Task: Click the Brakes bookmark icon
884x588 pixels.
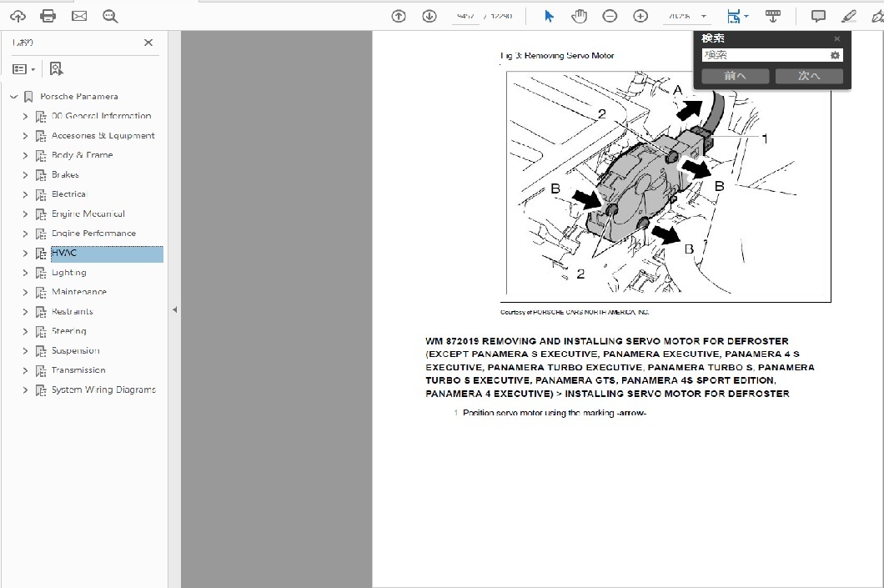Action: [x=41, y=175]
